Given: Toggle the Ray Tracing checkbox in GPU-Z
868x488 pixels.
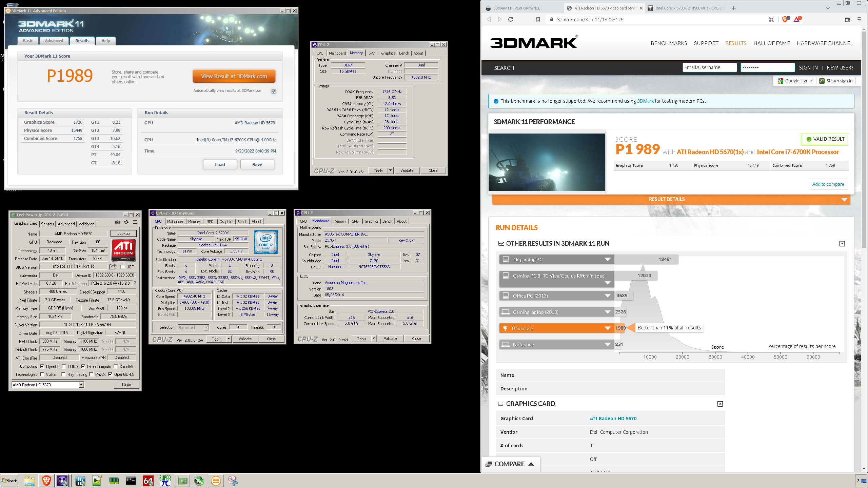Looking at the screenshot, I should click(63, 374).
